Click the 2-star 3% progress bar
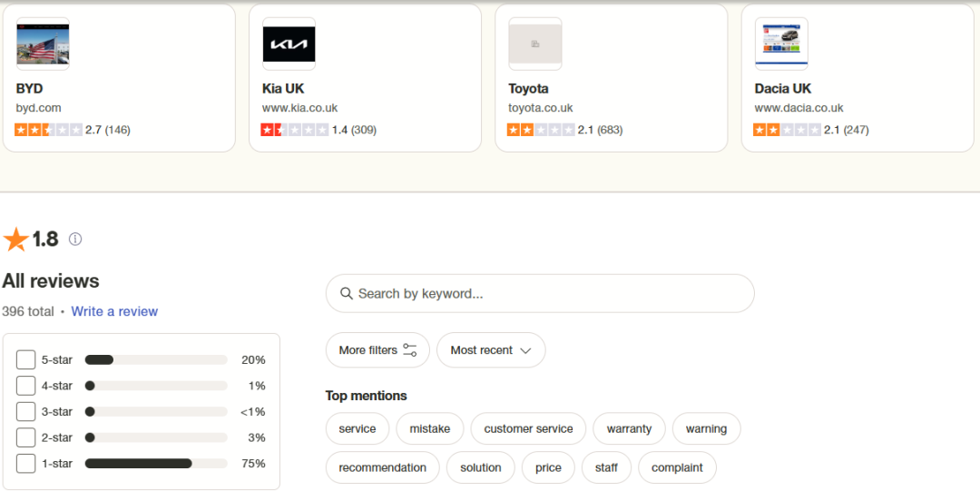The width and height of the screenshot is (980, 491). (156, 437)
